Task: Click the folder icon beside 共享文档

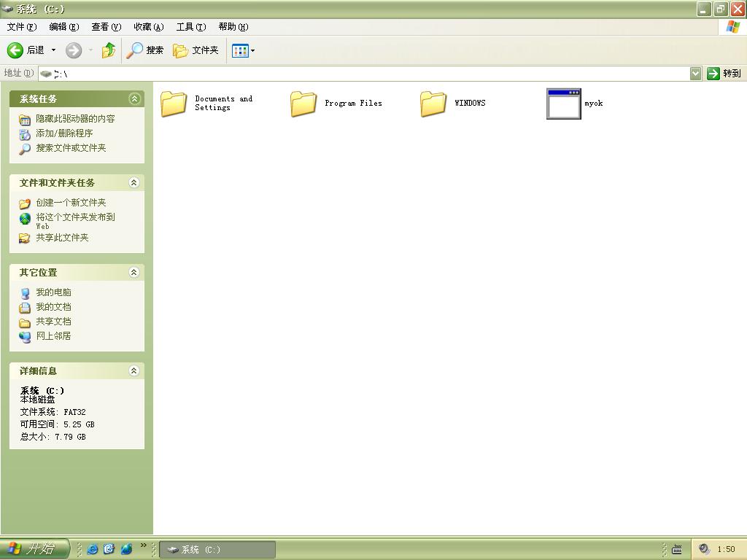Action: coord(25,323)
